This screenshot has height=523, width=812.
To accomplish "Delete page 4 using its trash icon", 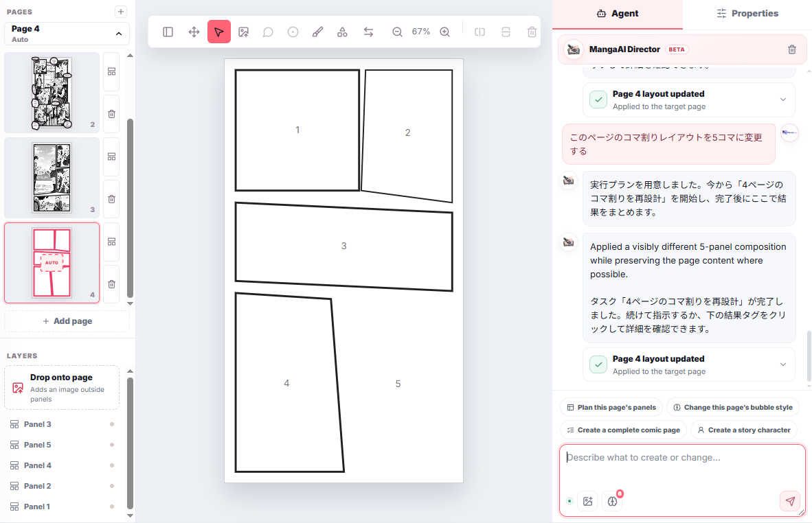I will 111,284.
